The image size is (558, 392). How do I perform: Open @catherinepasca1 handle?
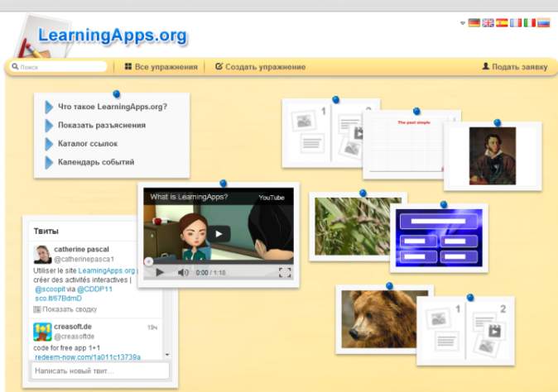pyautogui.click(x=84, y=260)
